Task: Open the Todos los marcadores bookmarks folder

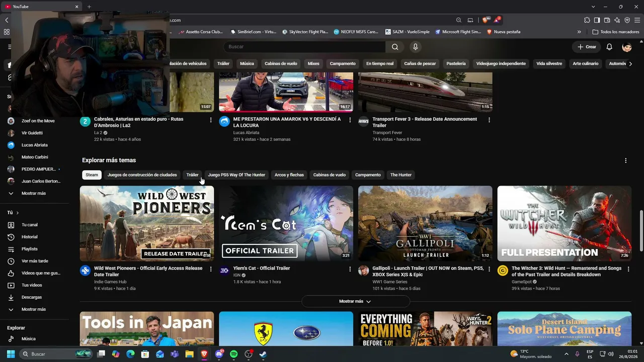Action: [x=616, y=32]
